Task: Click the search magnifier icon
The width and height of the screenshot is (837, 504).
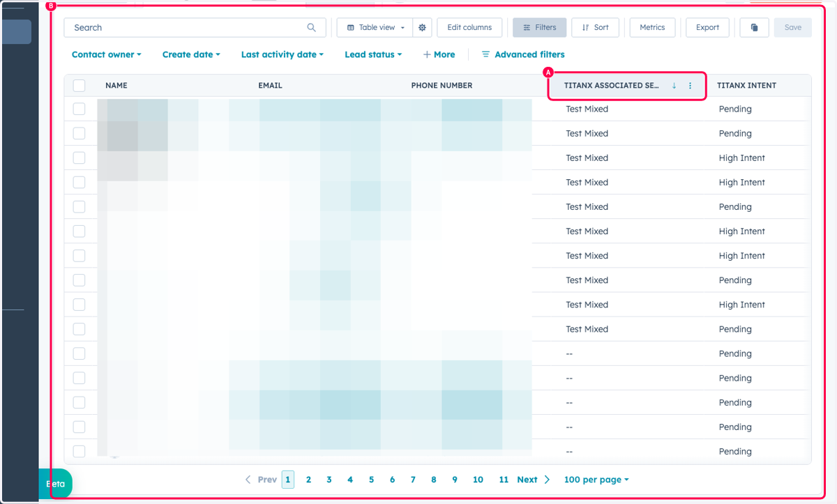Action: 311,27
